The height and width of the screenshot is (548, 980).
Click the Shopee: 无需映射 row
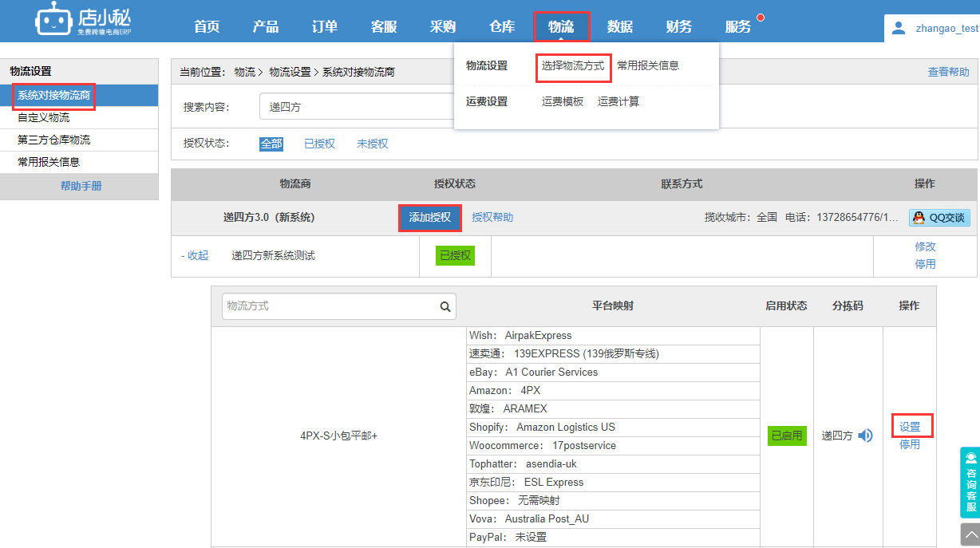tap(613, 501)
